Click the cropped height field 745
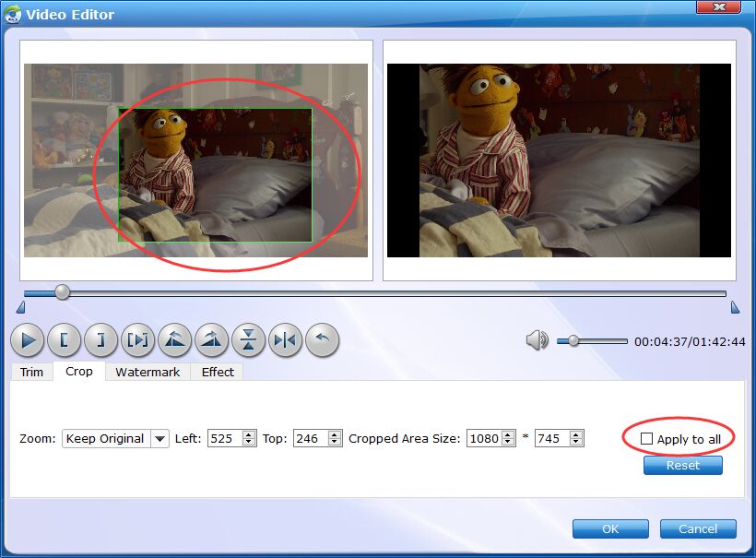Screen dimensions: 756x558 [552, 438]
